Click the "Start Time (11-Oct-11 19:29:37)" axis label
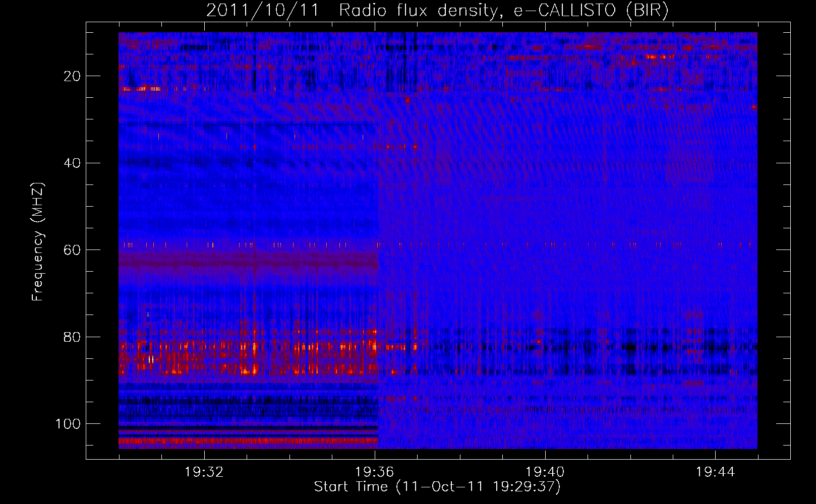816x504 pixels. (x=437, y=487)
